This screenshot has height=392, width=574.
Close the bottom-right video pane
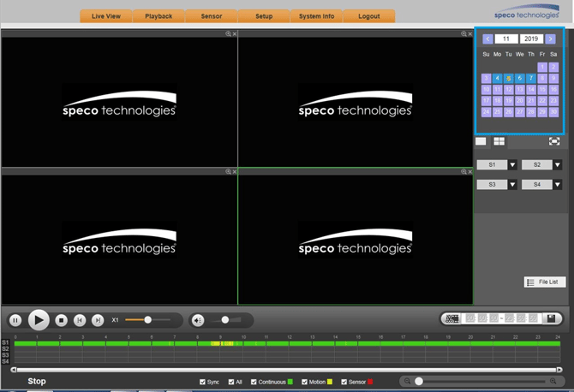pos(470,171)
